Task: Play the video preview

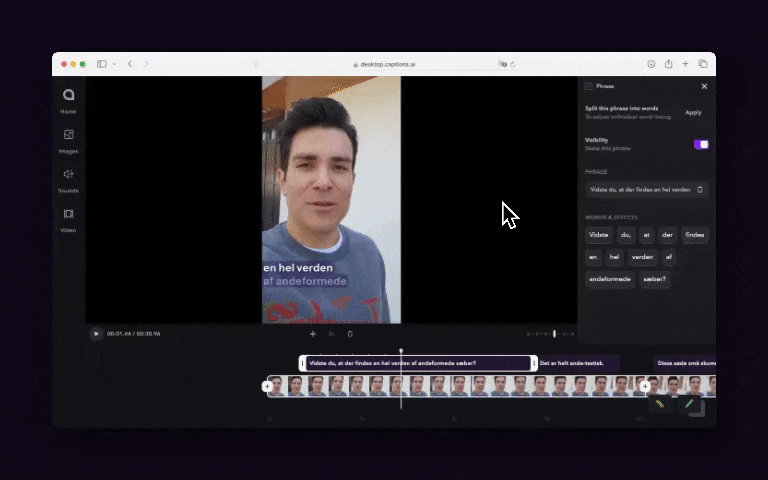Action: (96, 334)
